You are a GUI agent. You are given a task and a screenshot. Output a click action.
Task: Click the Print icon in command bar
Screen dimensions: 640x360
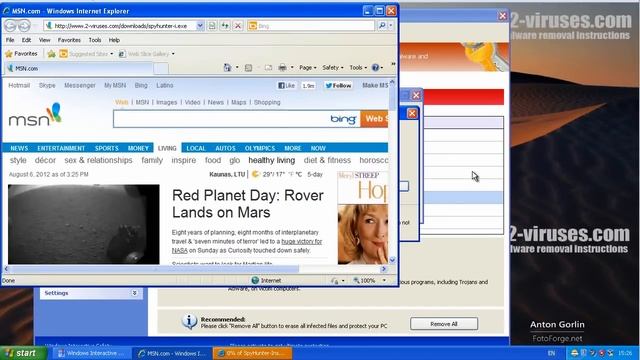point(282,68)
